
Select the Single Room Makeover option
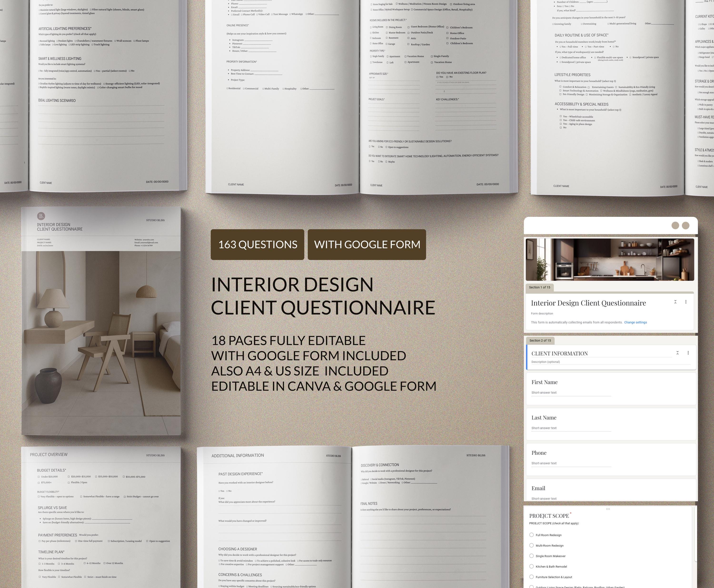click(531, 556)
